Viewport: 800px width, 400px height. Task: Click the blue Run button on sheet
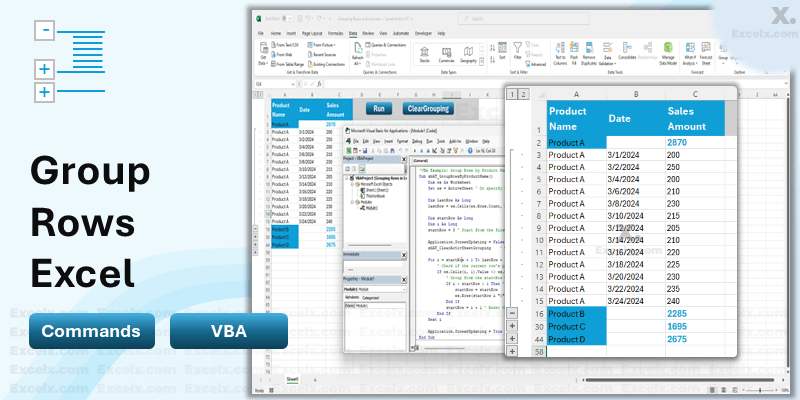tap(379, 109)
